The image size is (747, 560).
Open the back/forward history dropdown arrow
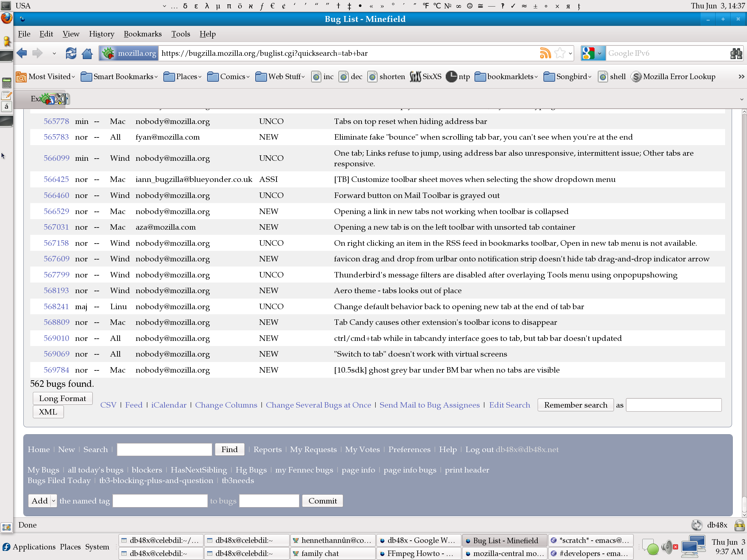click(54, 54)
